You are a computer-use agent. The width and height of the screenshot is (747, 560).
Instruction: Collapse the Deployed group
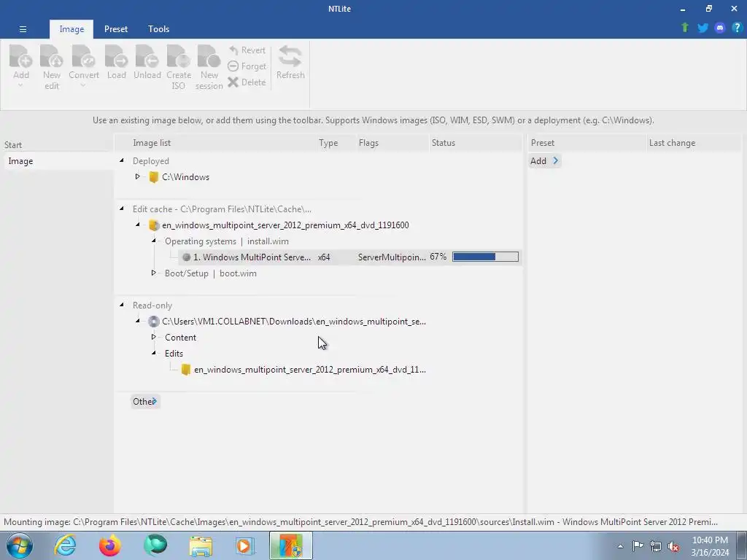coord(122,161)
